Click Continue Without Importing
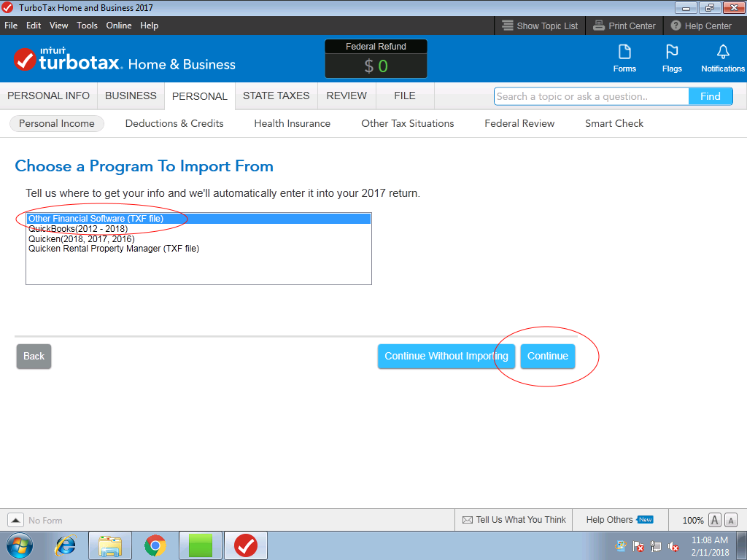The width and height of the screenshot is (747, 560). [446, 356]
